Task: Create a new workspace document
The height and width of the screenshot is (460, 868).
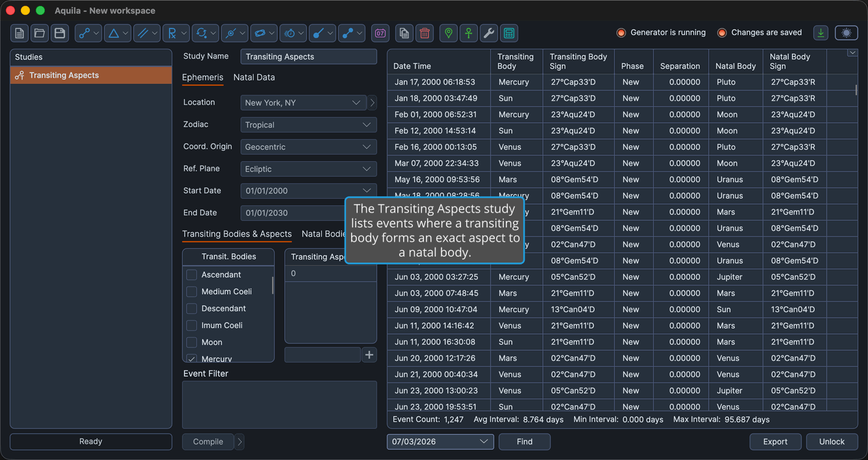Action: 20,33
